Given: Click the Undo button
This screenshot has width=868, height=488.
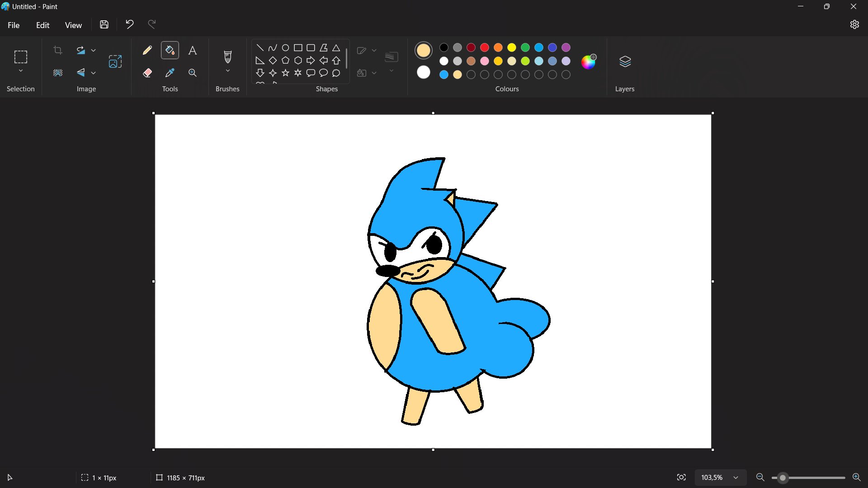Looking at the screenshot, I should point(130,24).
